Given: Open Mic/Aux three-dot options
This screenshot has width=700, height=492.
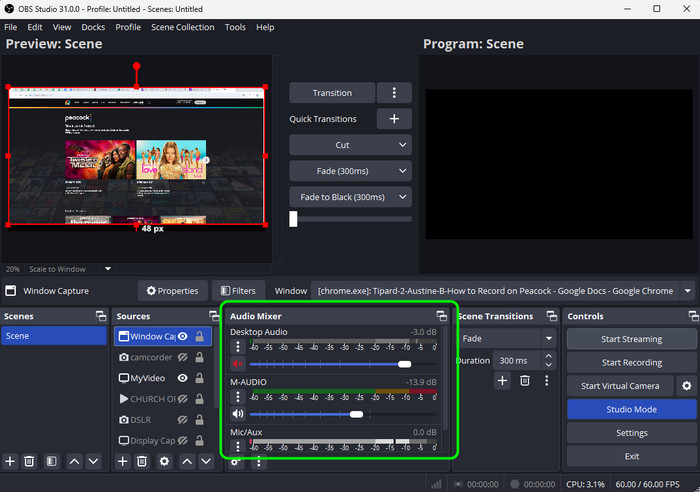Looking at the screenshot, I should pyautogui.click(x=238, y=446).
